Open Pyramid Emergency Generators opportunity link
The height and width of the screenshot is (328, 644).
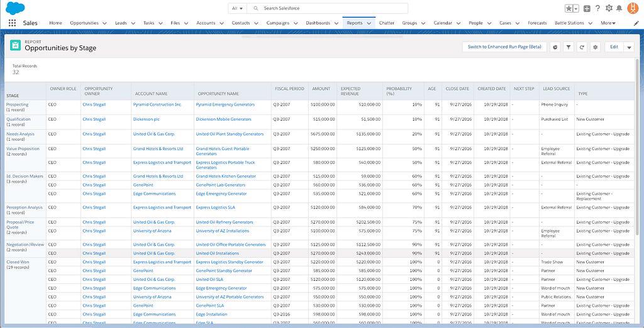[225, 104]
